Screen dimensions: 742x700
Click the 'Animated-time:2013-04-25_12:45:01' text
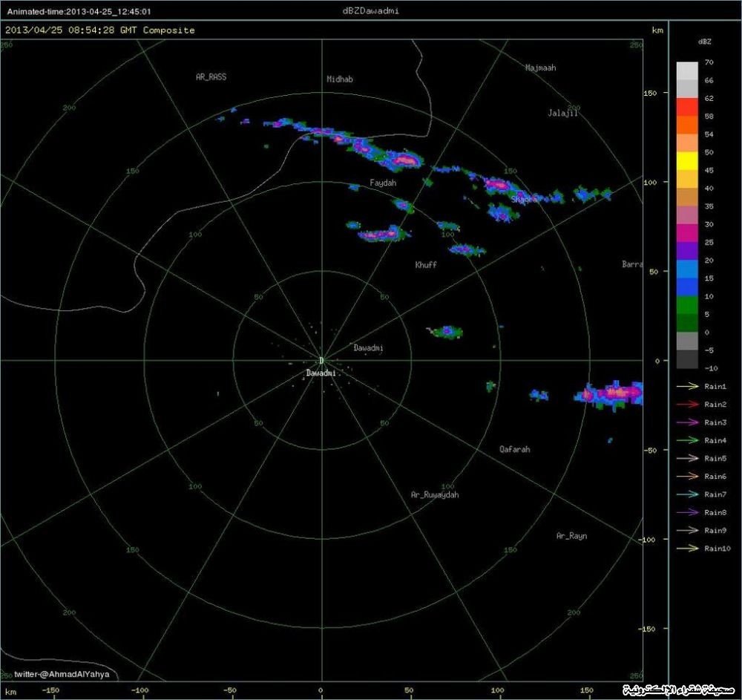click(79, 11)
